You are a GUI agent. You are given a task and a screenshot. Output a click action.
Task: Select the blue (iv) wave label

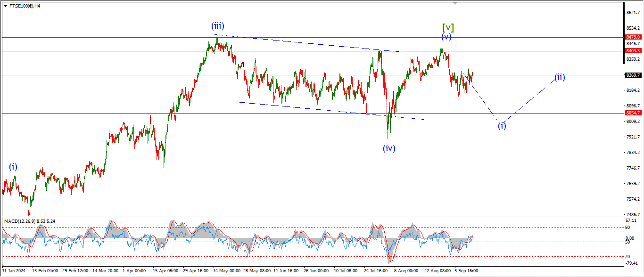[389, 148]
